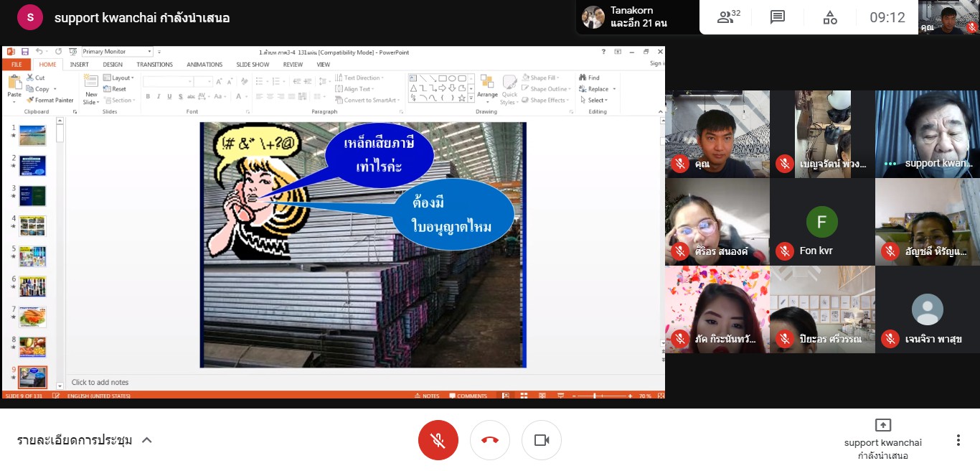Toggle the camera on or off
980x471 pixels.
542,440
